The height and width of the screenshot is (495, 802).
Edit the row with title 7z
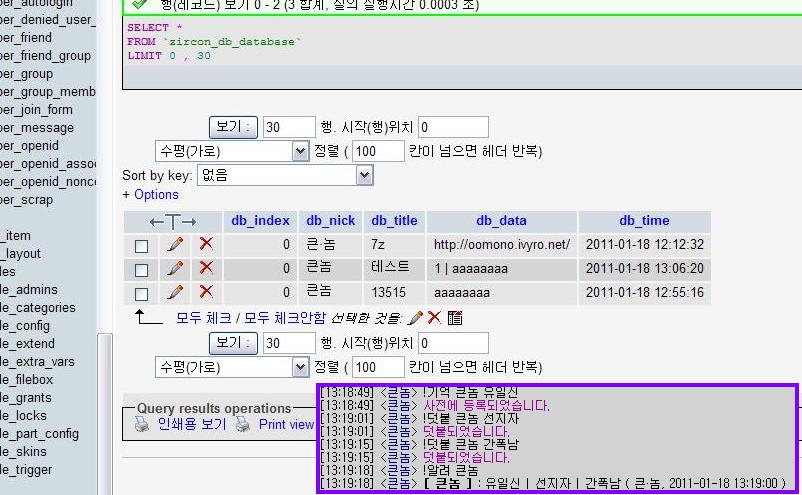pos(175,244)
